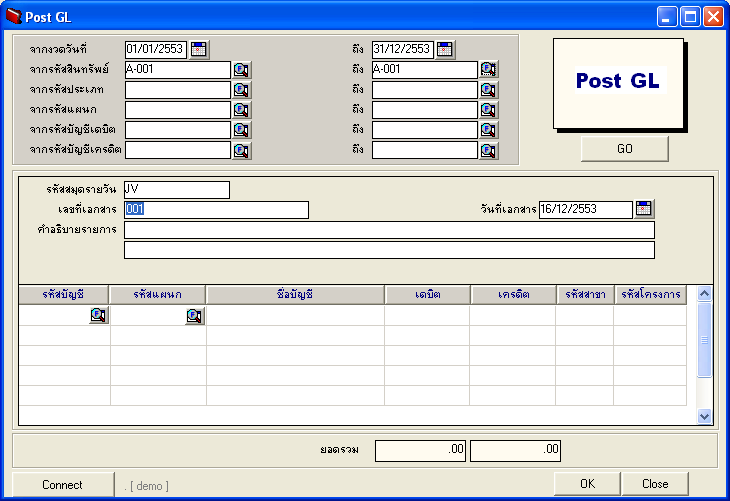Click the Close button at the bottom
Viewport: 730px width, 501px height.
click(x=655, y=484)
